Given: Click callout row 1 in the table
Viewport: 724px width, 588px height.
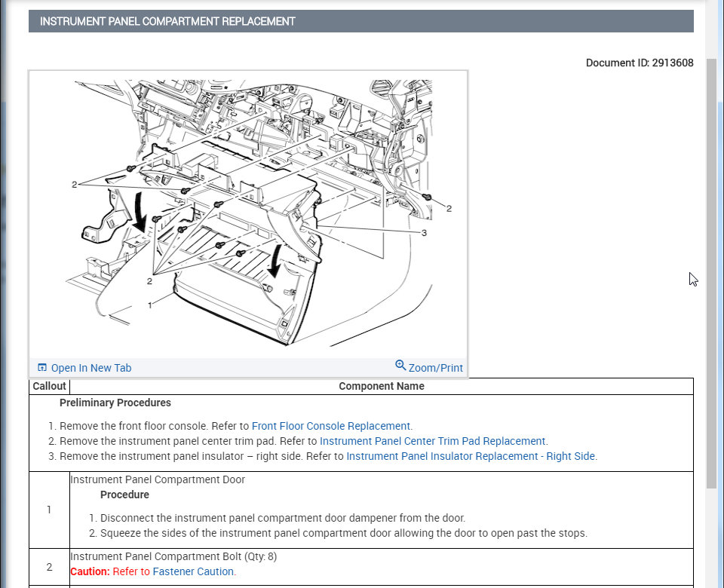Looking at the screenshot, I should (x=49, y=510).
